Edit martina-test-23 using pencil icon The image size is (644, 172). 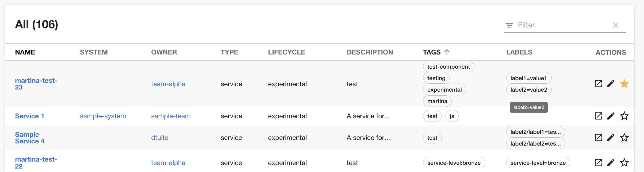pos(611,84)
